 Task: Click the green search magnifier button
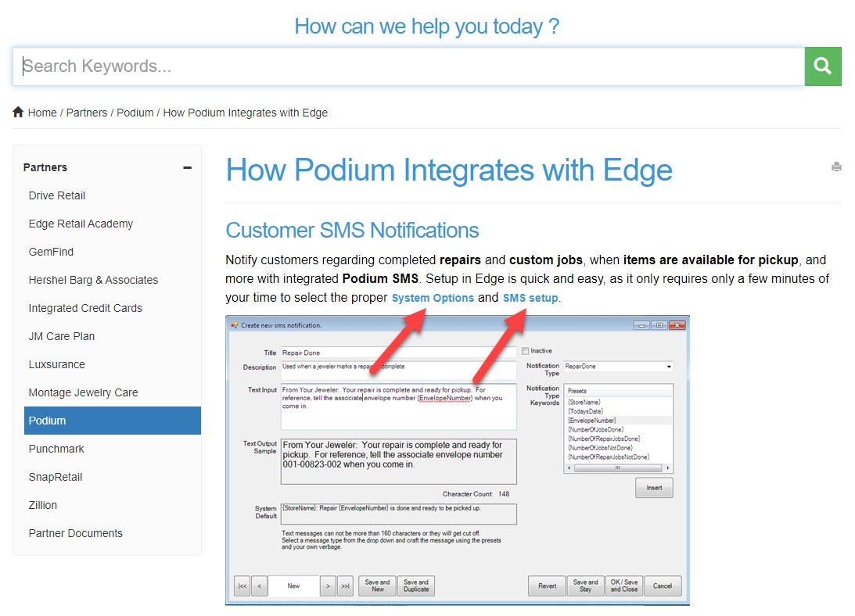pos(822,66)
